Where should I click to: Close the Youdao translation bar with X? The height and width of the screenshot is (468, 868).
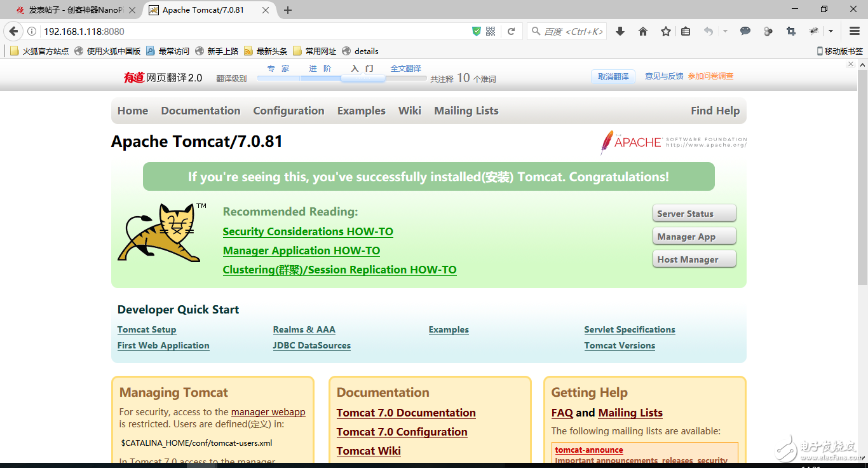[851, 64]
